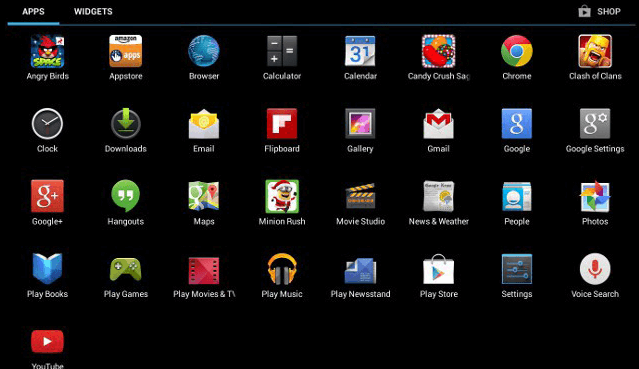Open Play Games
The height and width of the screenshot is (369, 639).
coord(126,269)
